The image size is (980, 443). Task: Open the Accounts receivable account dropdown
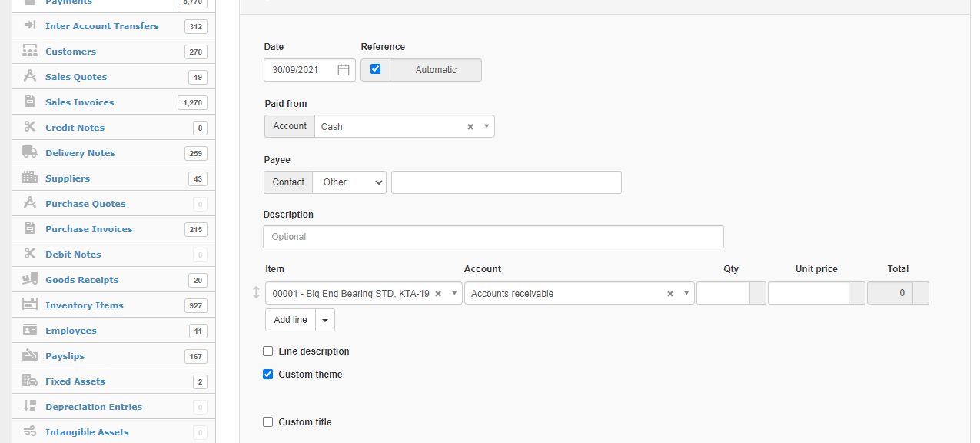click(686, 294)
